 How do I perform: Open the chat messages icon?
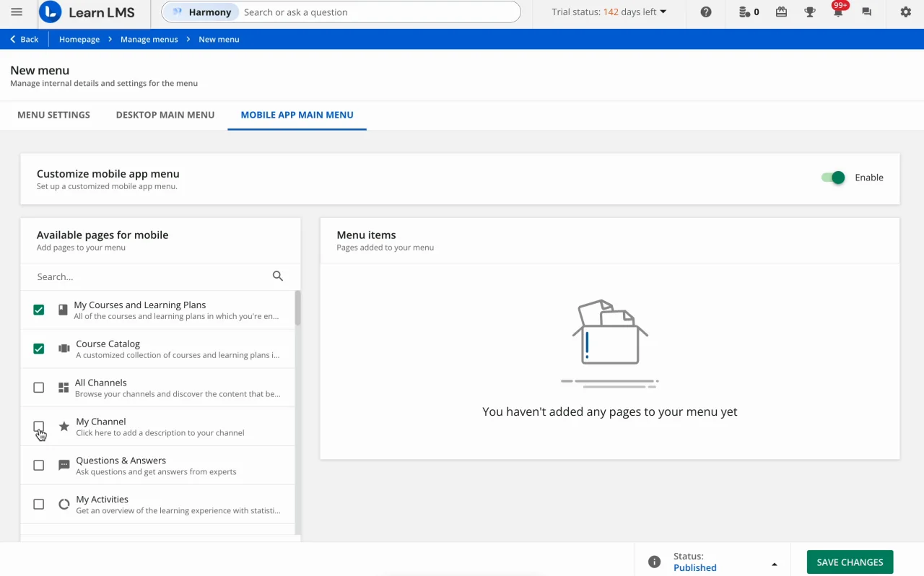(x=866, y=12)
